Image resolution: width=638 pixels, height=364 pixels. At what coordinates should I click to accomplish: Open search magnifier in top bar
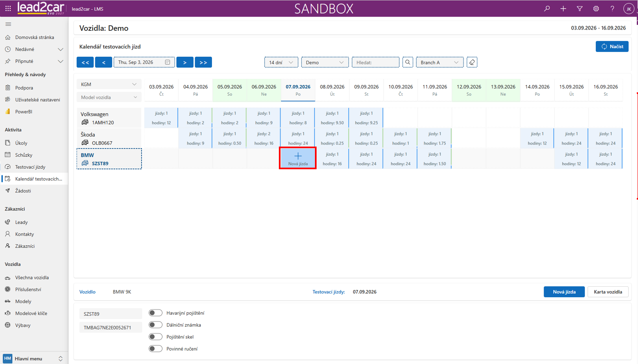pyautogui.click(x=547, y=9)
